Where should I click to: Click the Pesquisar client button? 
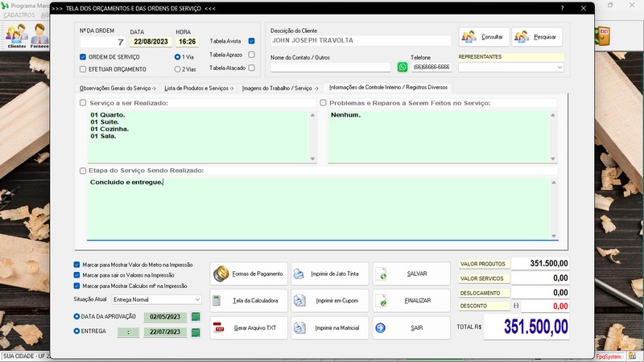537,37
